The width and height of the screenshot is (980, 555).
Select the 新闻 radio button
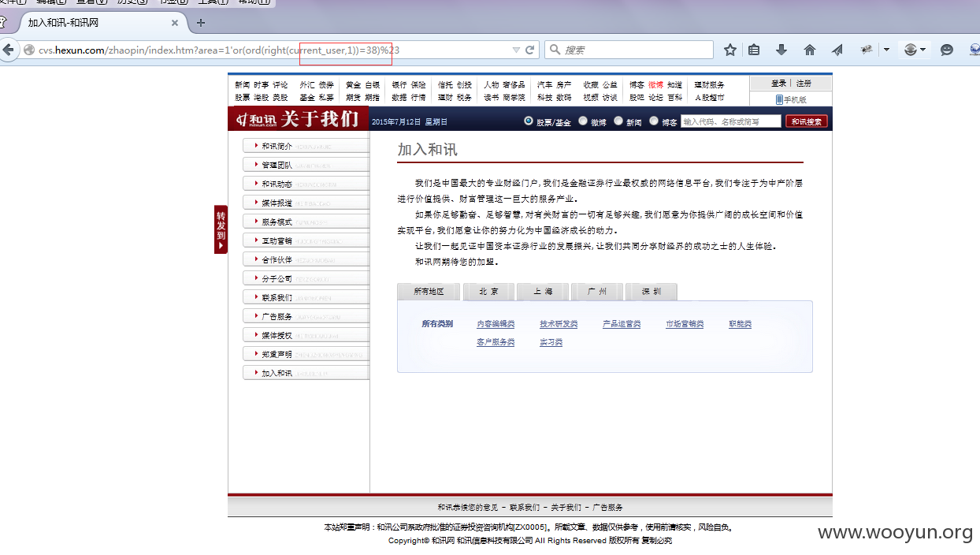pos(618,121)
